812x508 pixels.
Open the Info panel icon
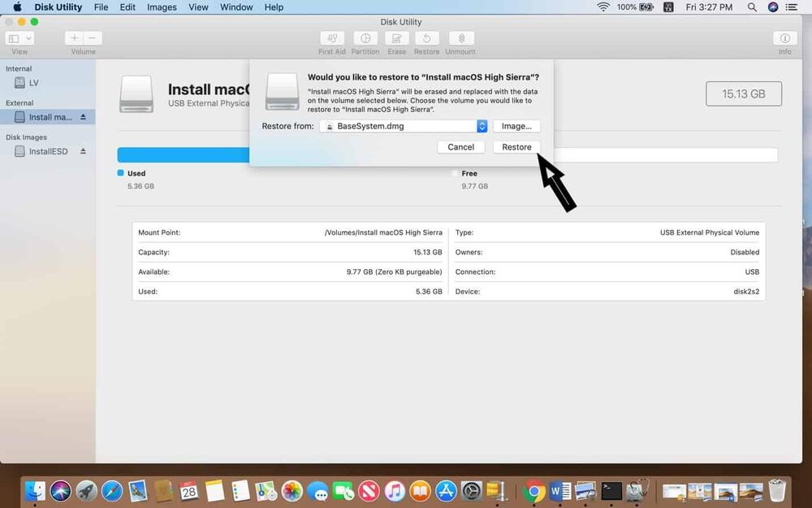[784, 38]
